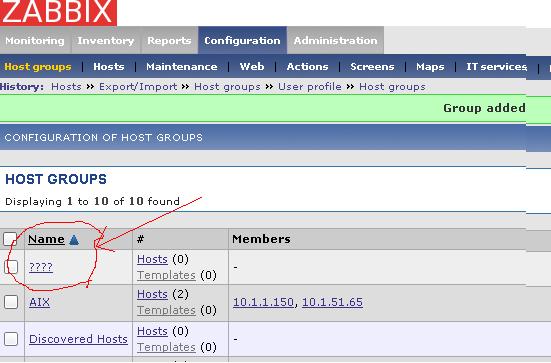This screenshot has height=363, width=551.
Task: Open the Screens submenu item
Action: 372,66
